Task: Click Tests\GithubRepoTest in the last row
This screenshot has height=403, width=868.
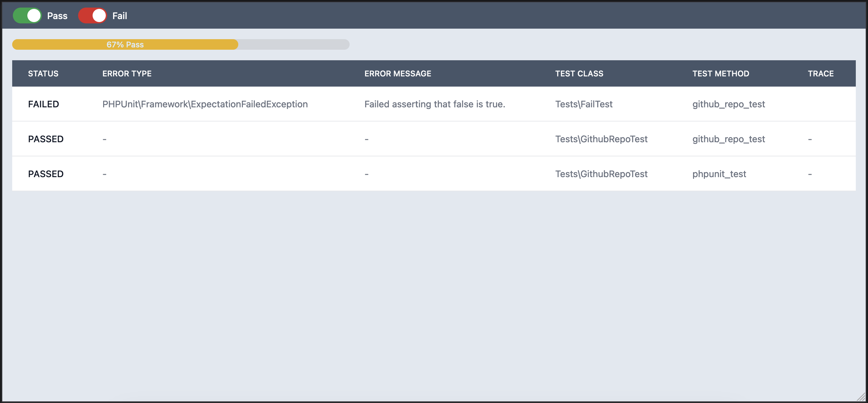Action: coord(601,174)
